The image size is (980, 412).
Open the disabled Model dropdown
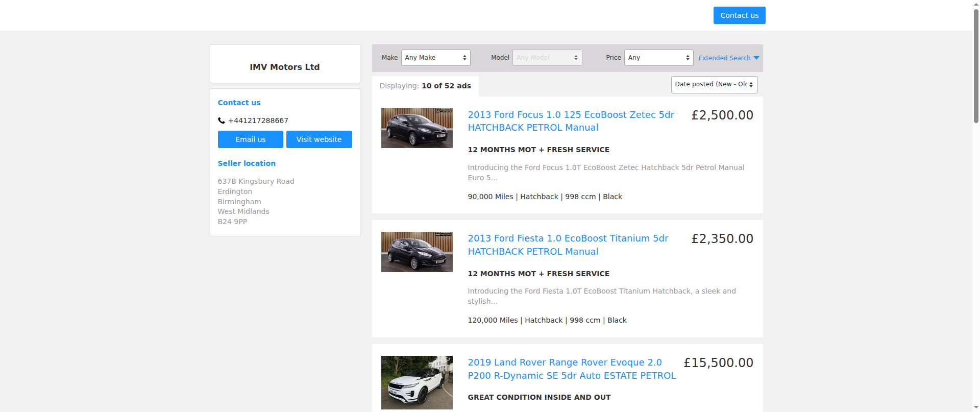click(x=547, y=58)
